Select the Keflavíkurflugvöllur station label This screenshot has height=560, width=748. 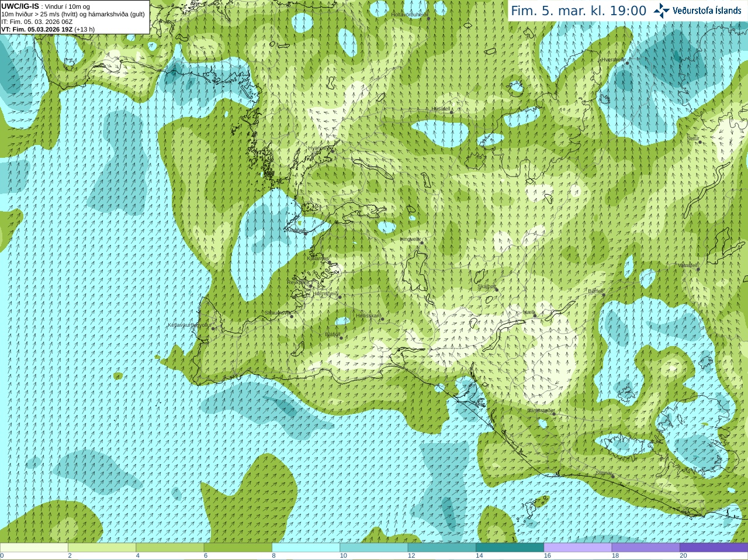tap(190, 325)
